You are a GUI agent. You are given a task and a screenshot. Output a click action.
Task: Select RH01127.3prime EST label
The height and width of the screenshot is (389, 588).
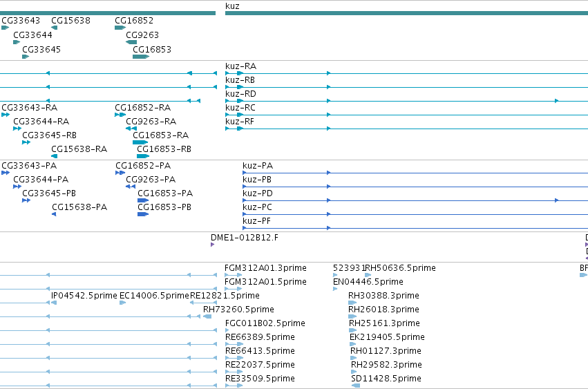pyautogui.click(x=386, y=351)
